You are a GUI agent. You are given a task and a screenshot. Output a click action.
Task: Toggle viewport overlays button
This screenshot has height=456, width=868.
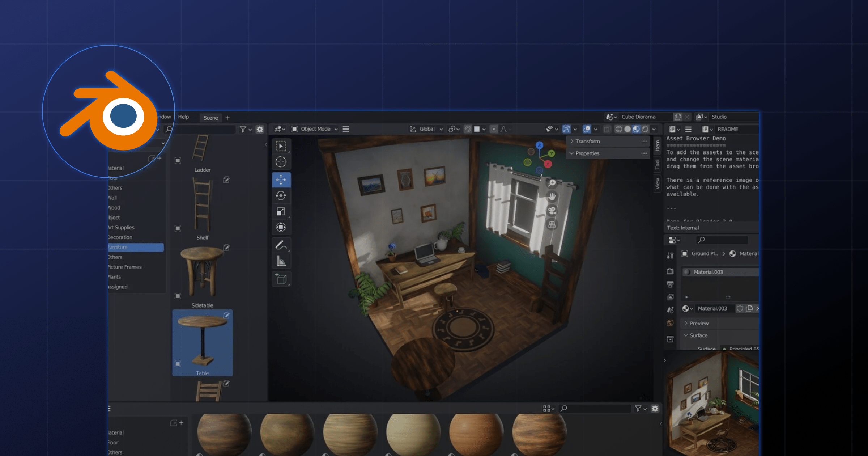tap(587, 129)
